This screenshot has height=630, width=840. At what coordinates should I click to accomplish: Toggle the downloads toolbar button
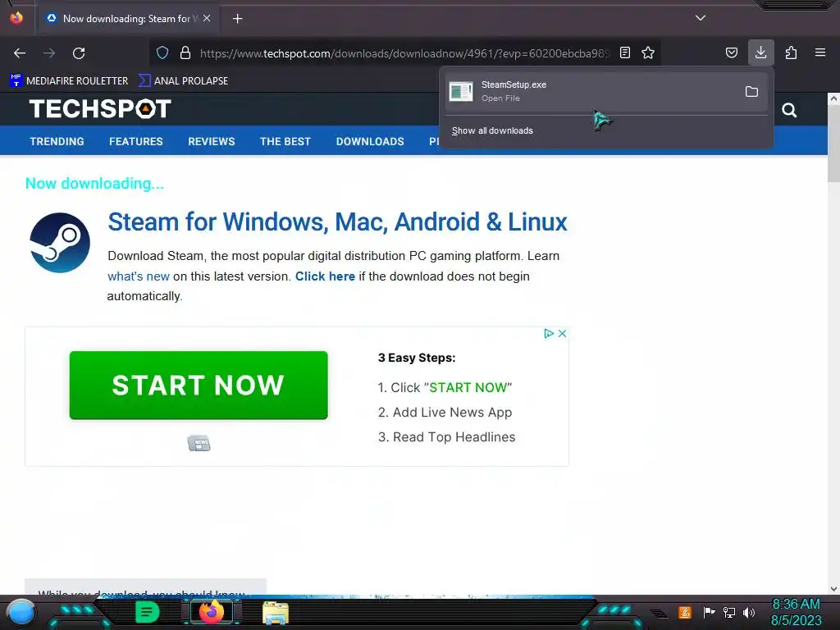tap(760, 53)
